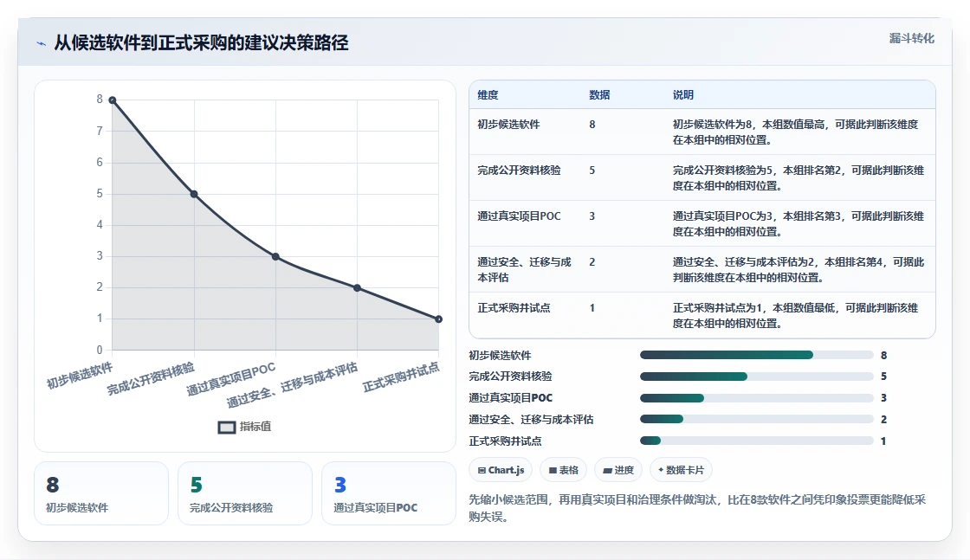Click the 说明 column header
Image resolution: width=970 pixels, height=560 pixels.
[683, 95]
